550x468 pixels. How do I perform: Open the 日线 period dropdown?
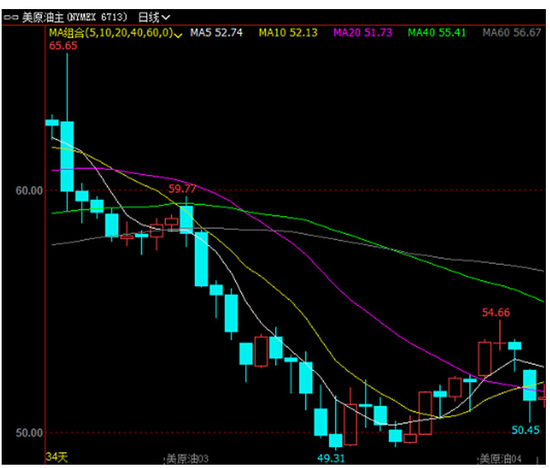(x=154, y=17)
